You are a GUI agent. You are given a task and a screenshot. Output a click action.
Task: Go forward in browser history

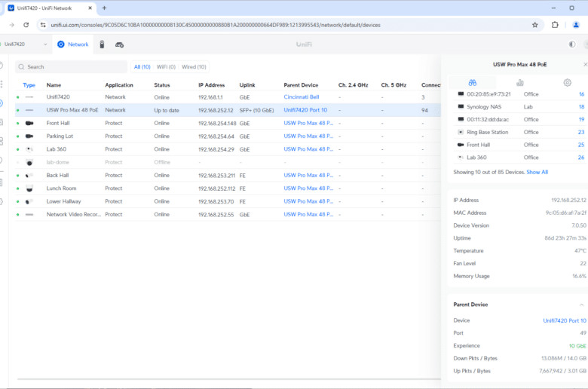(11, 25)
